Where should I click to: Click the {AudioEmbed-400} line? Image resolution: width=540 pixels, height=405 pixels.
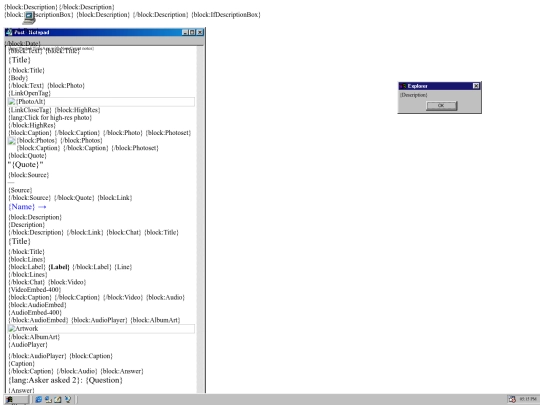click(x=35, y=312)
